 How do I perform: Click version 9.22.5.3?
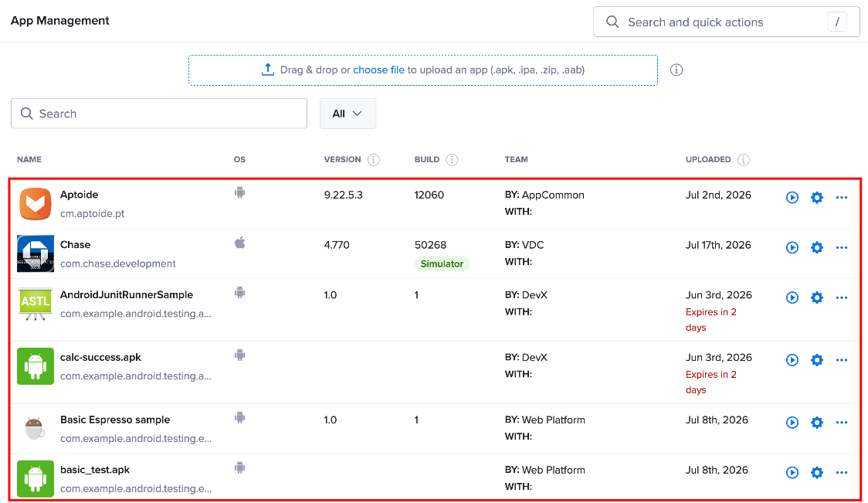click(x=343, y=195)
